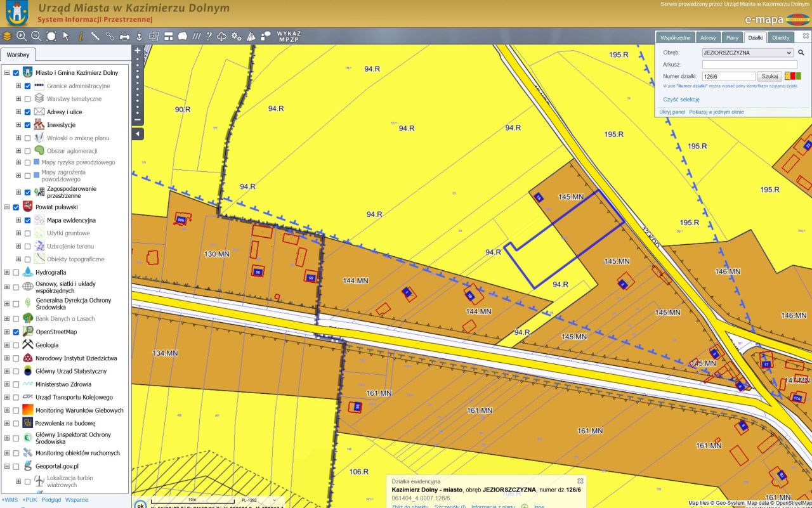The width and height of the screenshot is (812, 508).
Task: Switch to the Współrzędne tab
Action: click(675, 37)
